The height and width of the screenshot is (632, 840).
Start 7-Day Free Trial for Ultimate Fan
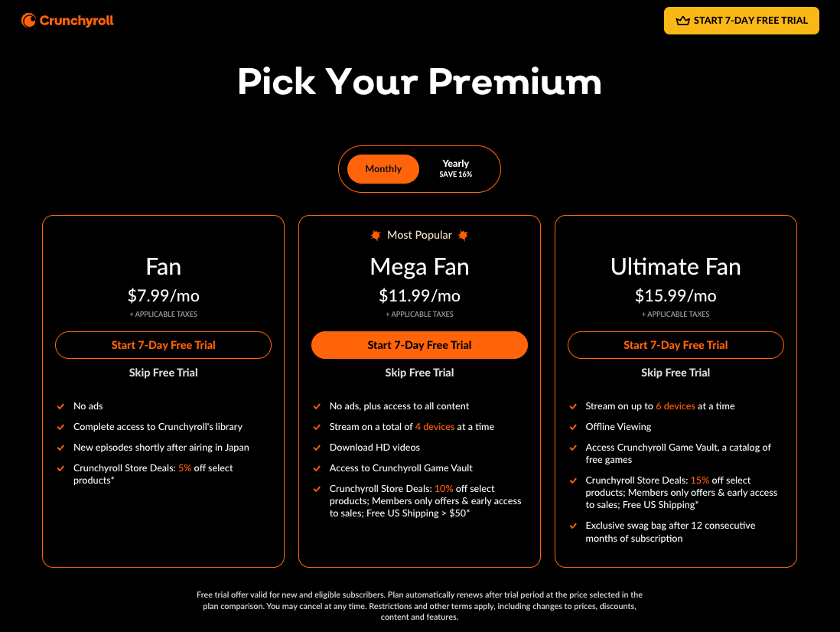coord(676,345)
